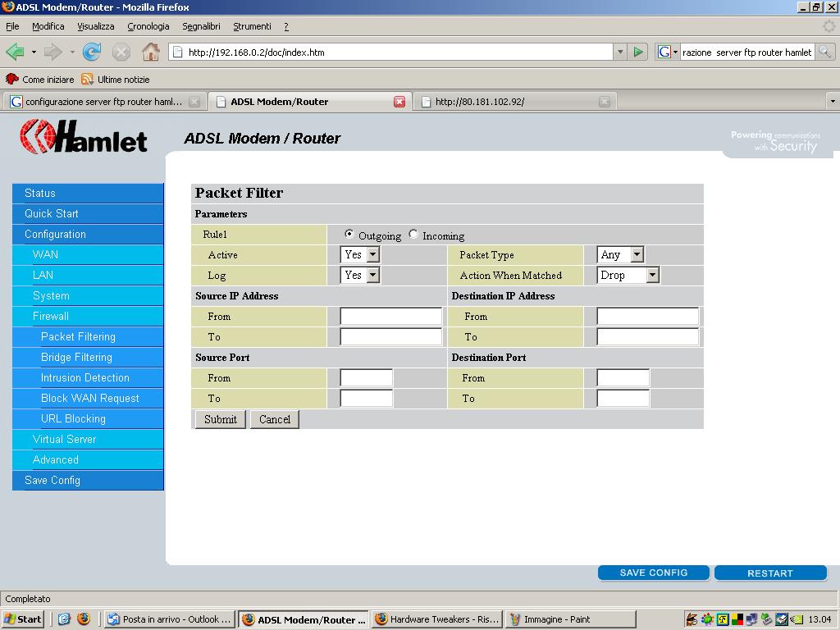Click Firefox icon in quick launch
Screen dimensions: 840x630
[x=83, y=619]
